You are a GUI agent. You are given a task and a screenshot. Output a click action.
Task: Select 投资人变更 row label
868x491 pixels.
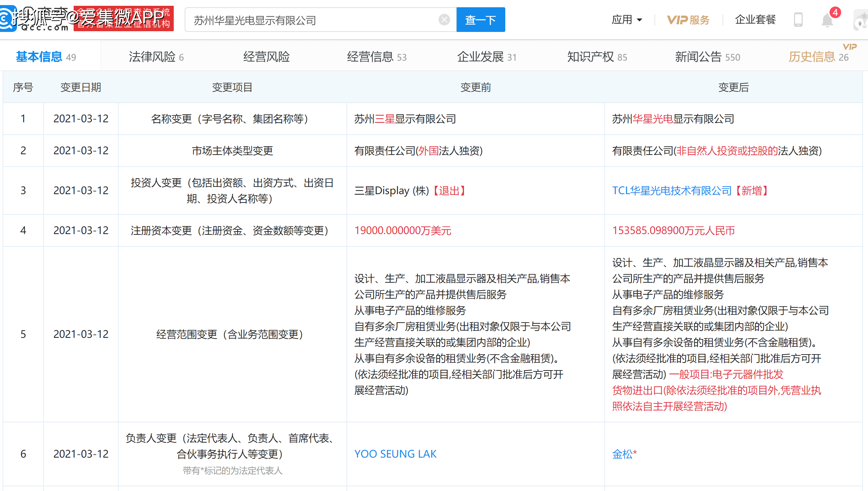[232, 191]
